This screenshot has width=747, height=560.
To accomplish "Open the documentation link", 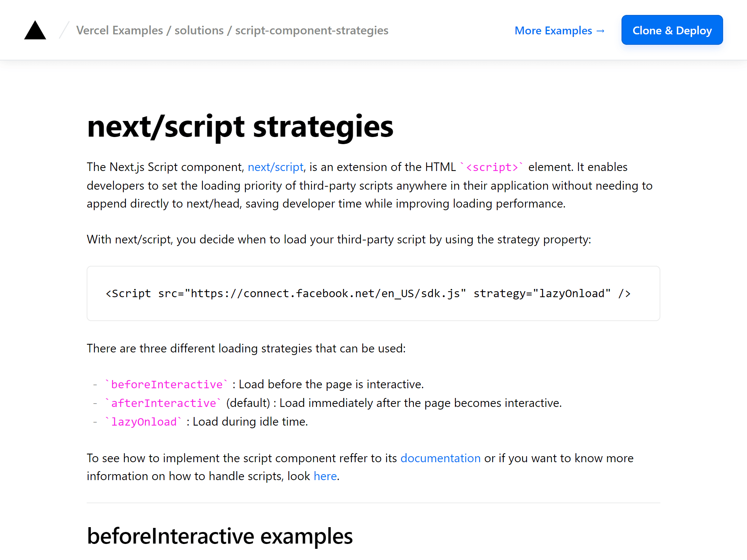I will pyautogui.click(x=440, y=458).
